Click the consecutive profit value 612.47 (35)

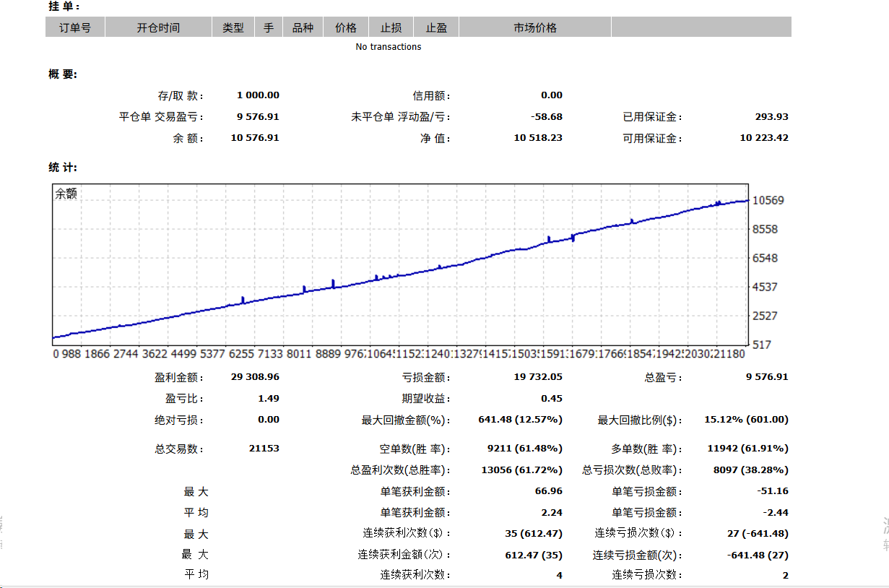[x=534, y=555]
